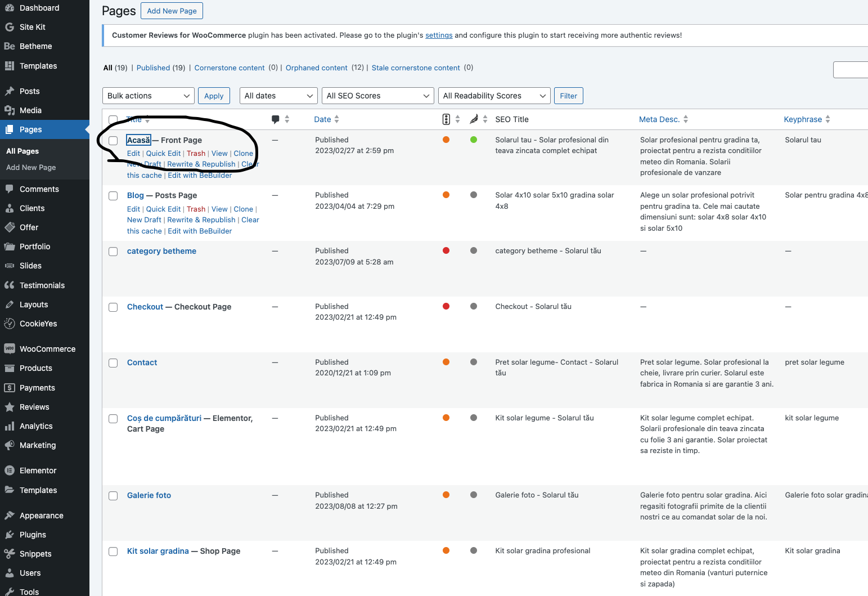This screenshot has height=596, width=868.
Task: Open the Elementor sidebar icon
Action: [x=10, y=470]
